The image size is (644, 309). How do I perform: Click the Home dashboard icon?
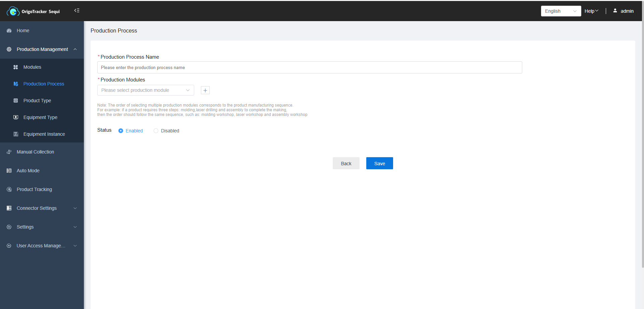click(x=9, y=30)
